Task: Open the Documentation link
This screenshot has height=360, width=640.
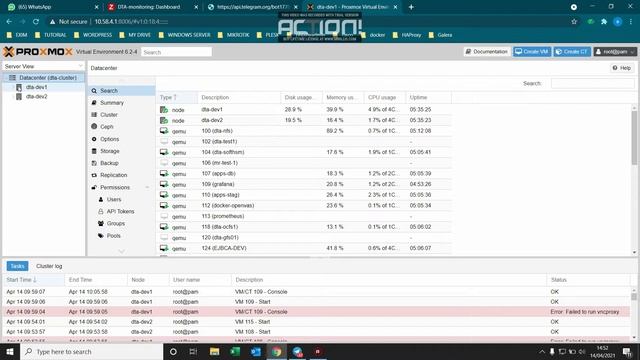Action: click(x=487, y=52)
